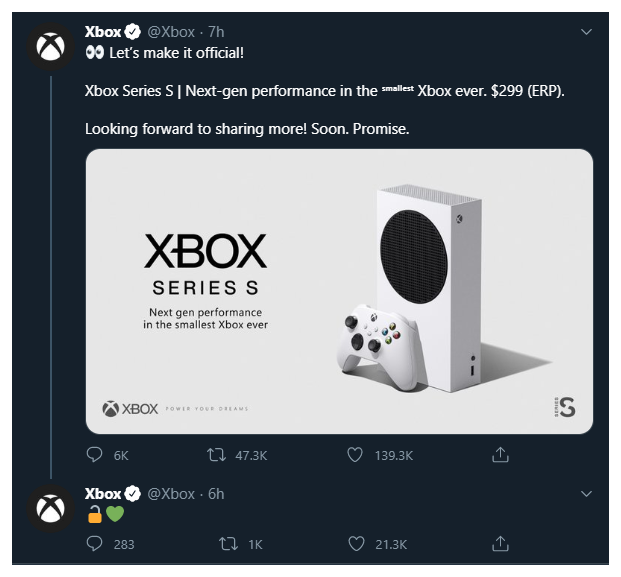The image size is (621, 577).
Task: Open the Xbox Series S promo image
Action: (x=339, y=291)
